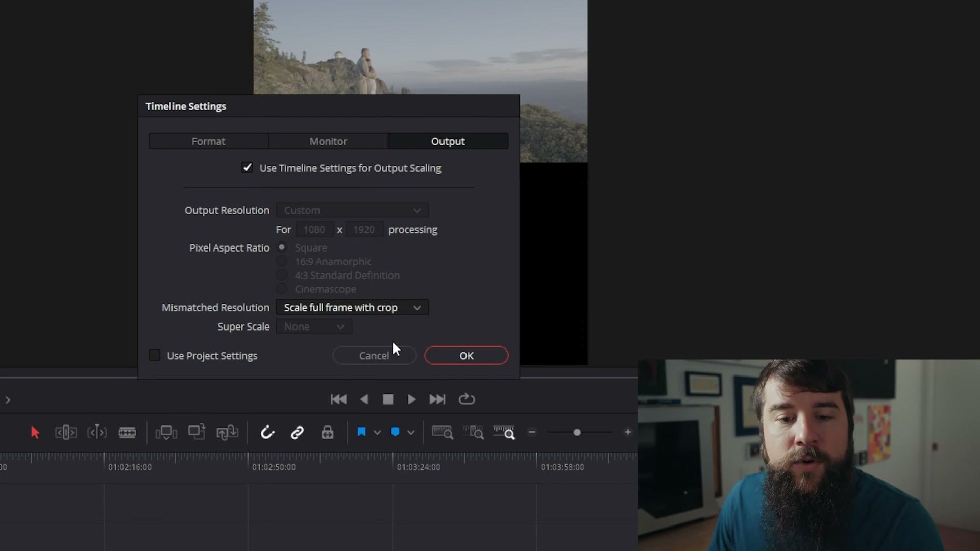Image resolution: width=980 pixels, height=551 pixels.
Task: Click the Cancel button
Action: click(x=374, y=356)
